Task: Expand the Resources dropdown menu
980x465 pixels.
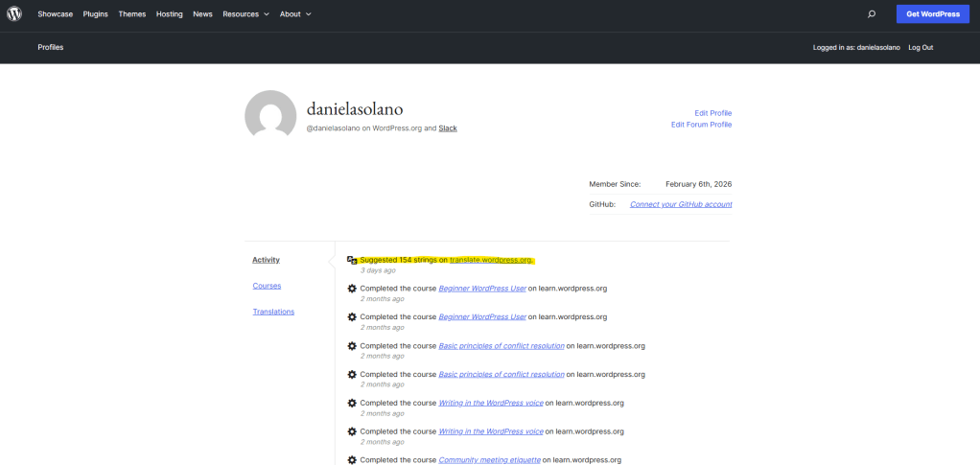Action: (245, 14)
